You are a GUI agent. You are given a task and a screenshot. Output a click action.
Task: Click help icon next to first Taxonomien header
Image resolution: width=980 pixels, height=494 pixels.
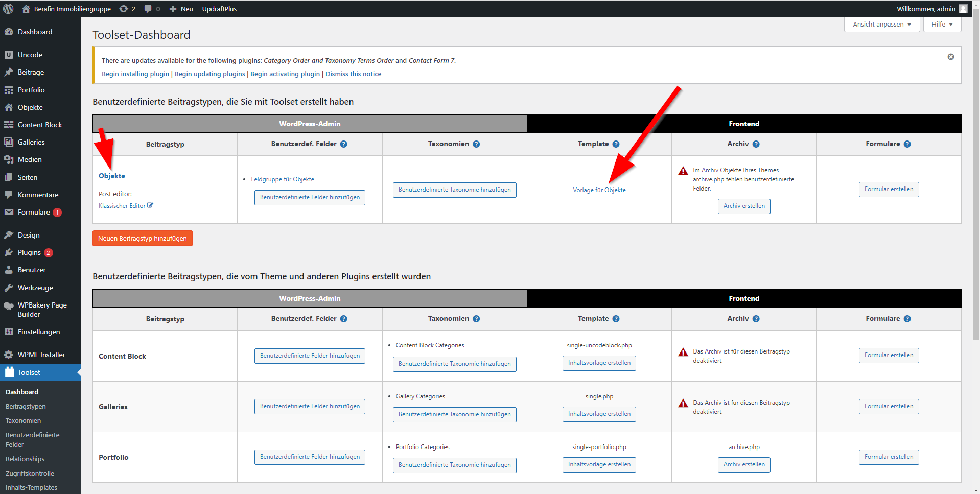476,144
